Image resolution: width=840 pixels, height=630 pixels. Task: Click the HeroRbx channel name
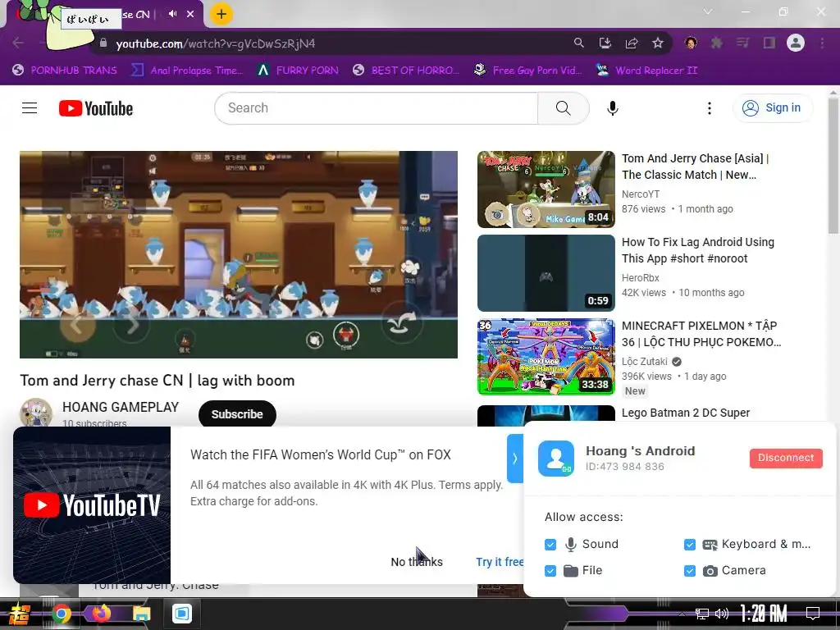pos(640,277)
